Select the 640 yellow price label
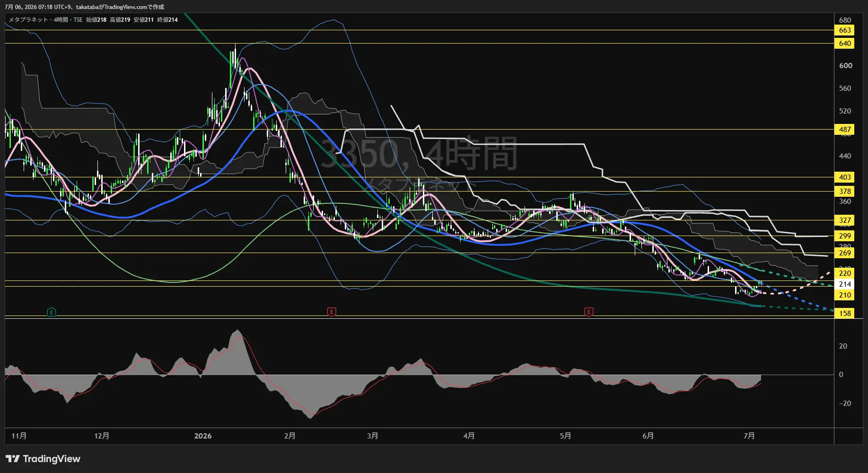 point(845,44)
